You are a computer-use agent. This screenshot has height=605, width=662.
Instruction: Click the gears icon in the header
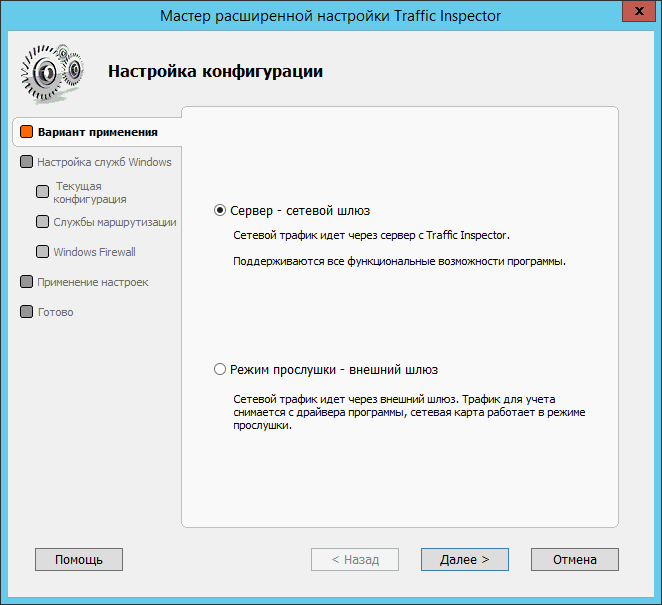(x=52, y=73)
